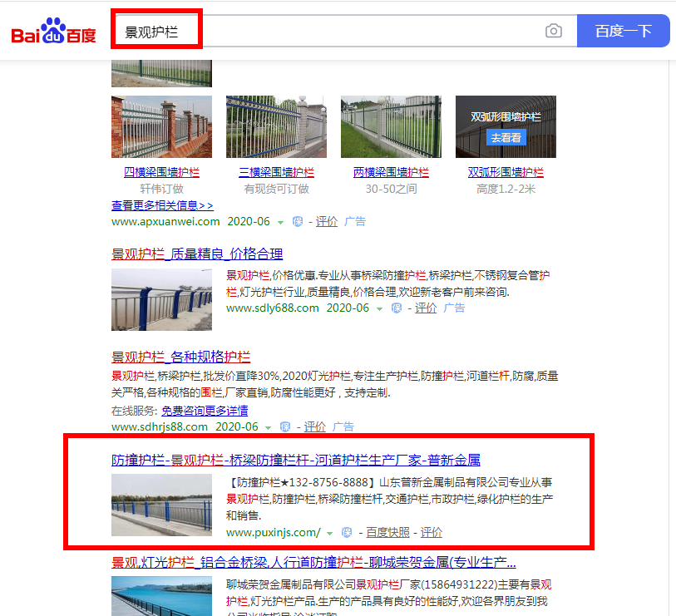Click verification badge beside sdhrjs88.com

(x=285, y=426)
